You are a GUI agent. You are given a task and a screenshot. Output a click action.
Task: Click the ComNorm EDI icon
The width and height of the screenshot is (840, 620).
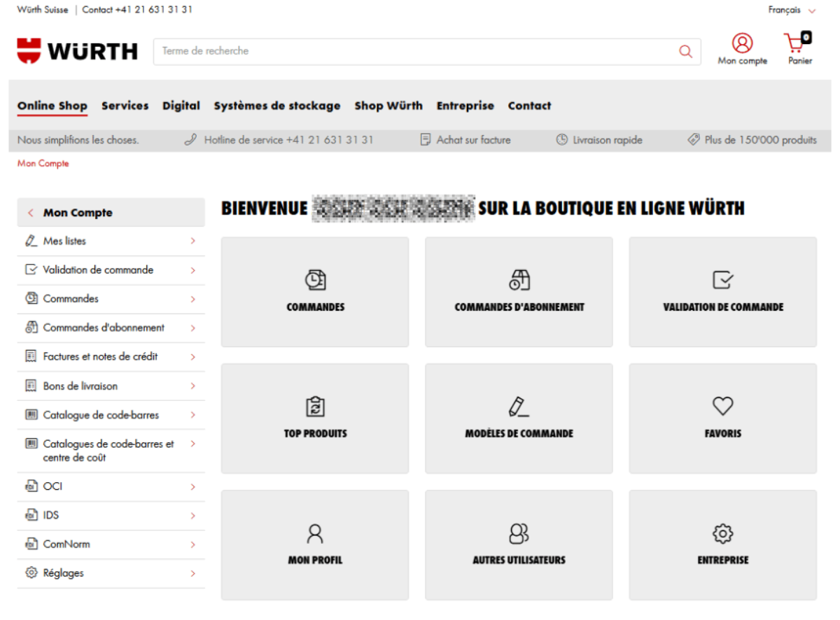pyautogui.click(x=31, y=544)
